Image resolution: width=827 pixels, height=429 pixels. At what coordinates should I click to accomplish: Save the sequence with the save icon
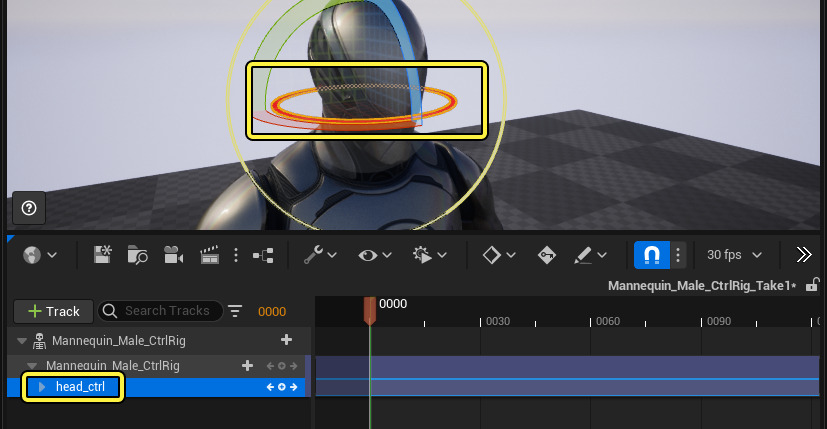coord(103,255)
